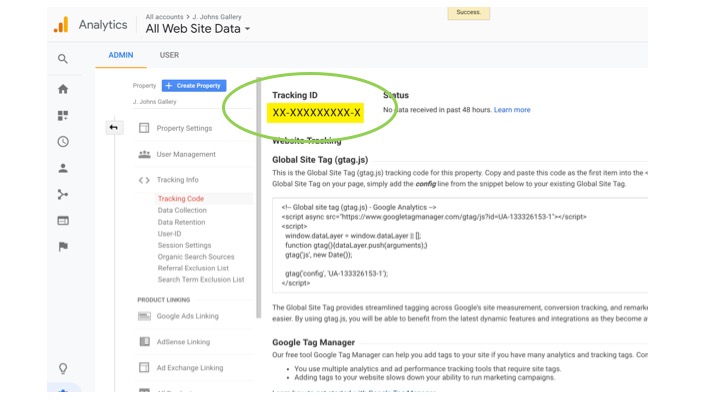Select User-ID submenu item
Image resolution: width=720 pixels, height=405 pixels.
coord(169,234)
